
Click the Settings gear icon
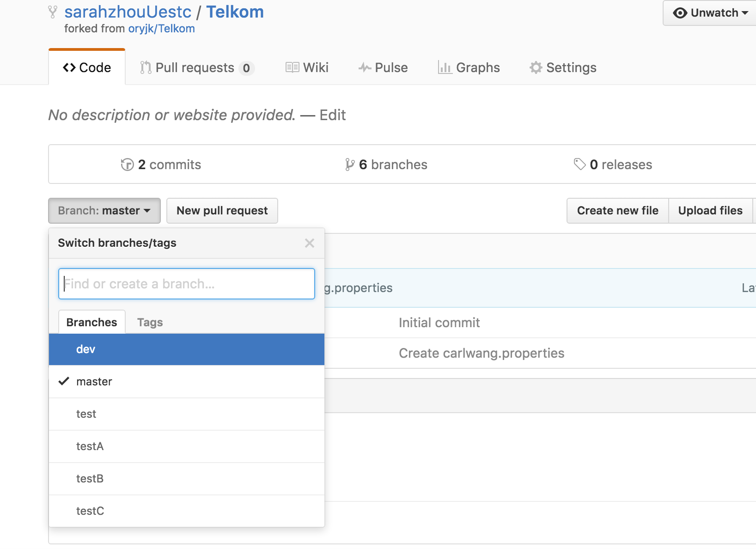pos(536,67)
